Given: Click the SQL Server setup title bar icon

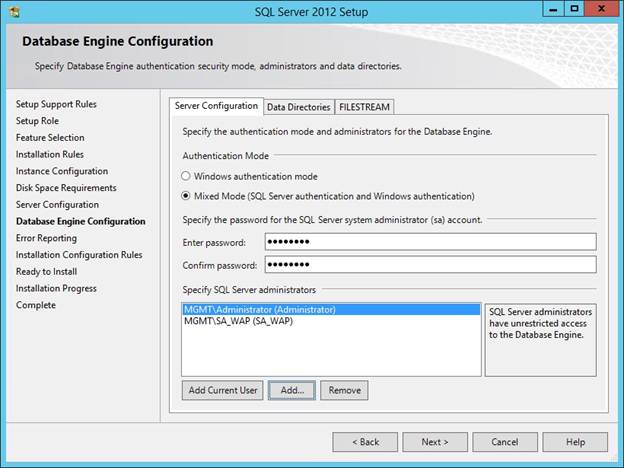Looking at the screenshot, I should point(14,12).
